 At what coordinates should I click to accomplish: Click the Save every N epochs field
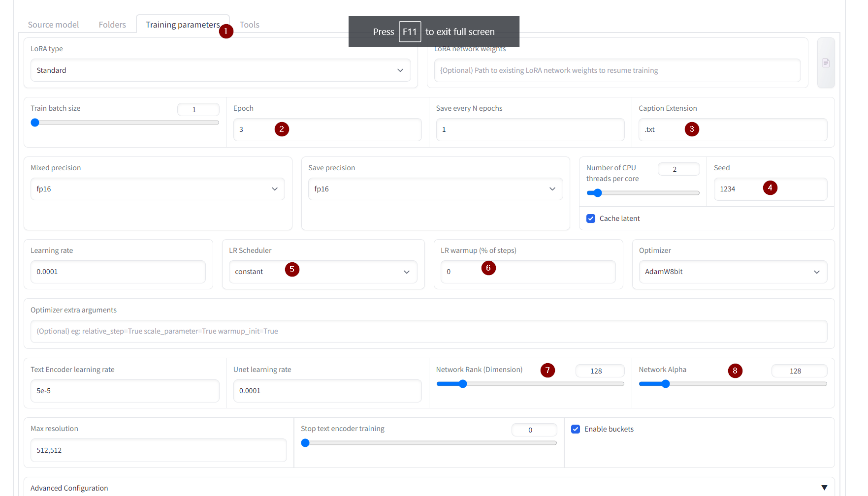pyautogui.click(x=530, y=129)
